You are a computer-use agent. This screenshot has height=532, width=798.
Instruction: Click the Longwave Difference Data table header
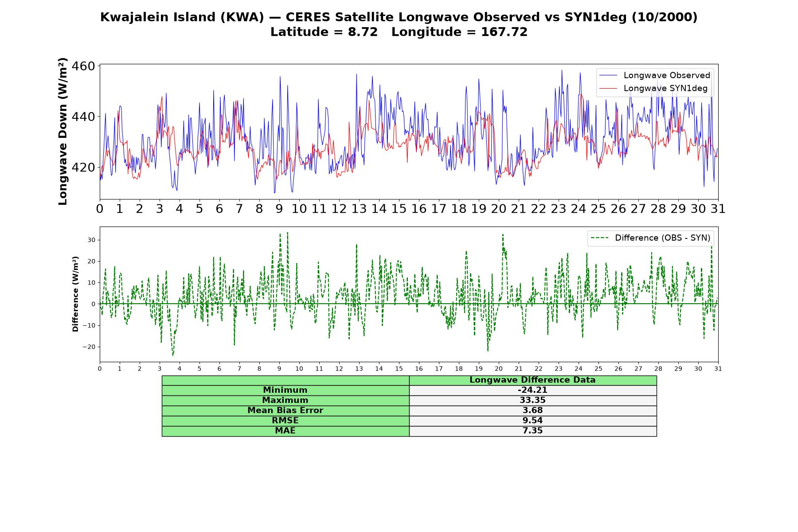pyautogui.click(x=532, y=380)
